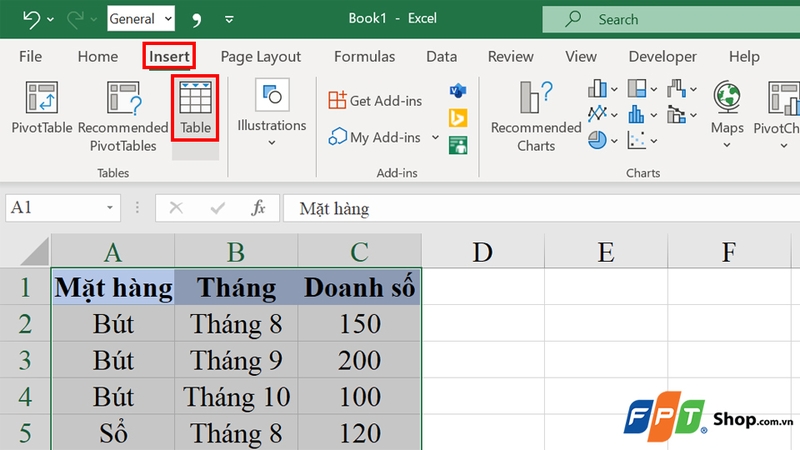This screenshot has height=450, width=800.
Task: Click inside the Name Box showing A1
Action: pos(54,208)
